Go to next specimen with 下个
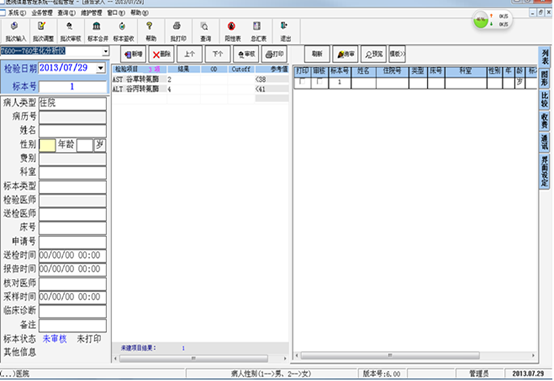The width and height of the screenshot is (554, 381). pos(218,54)
